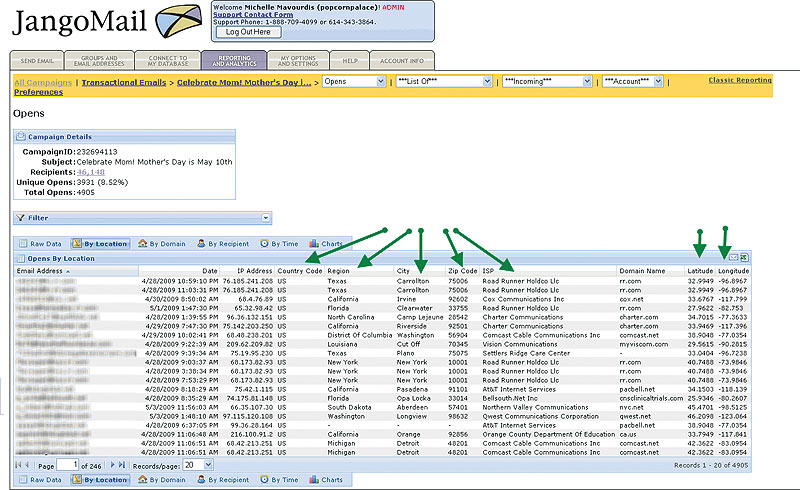Click the Log Out Here button

pos(248,32)
